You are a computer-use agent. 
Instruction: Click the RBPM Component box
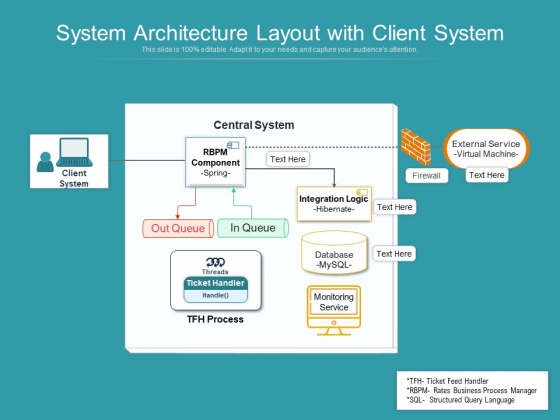point(215,162)
